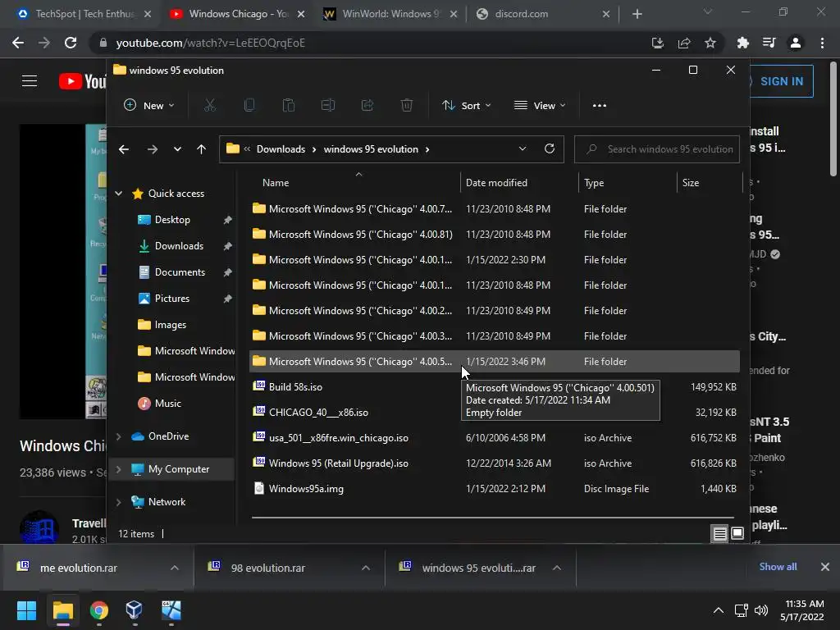Screen dimensions: 840x630
Task: Expand OneDrive tree node
Action: pyautogui.click(x=119, y=436)
